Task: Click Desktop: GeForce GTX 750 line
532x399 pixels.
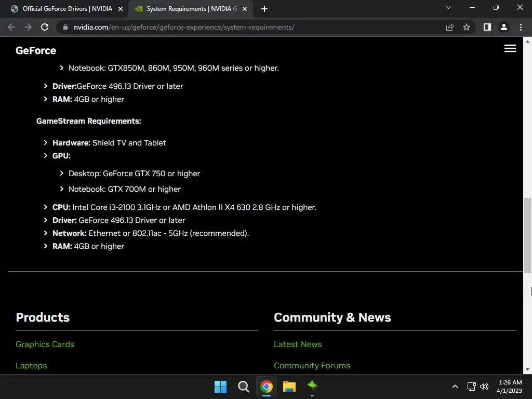Action: click(135, 174)
